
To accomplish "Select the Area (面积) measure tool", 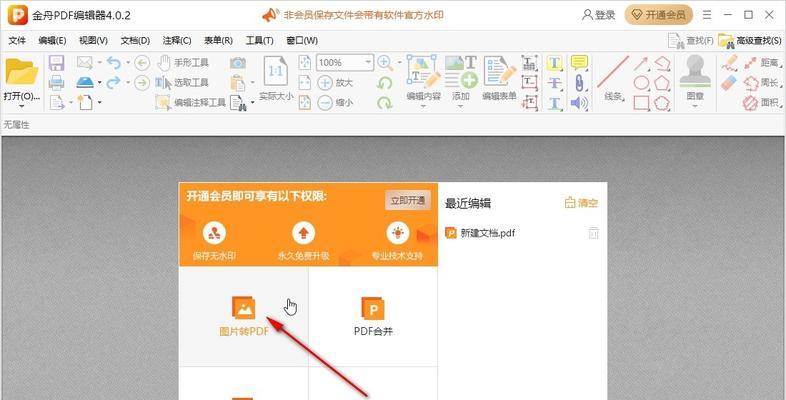I will 763,103.
